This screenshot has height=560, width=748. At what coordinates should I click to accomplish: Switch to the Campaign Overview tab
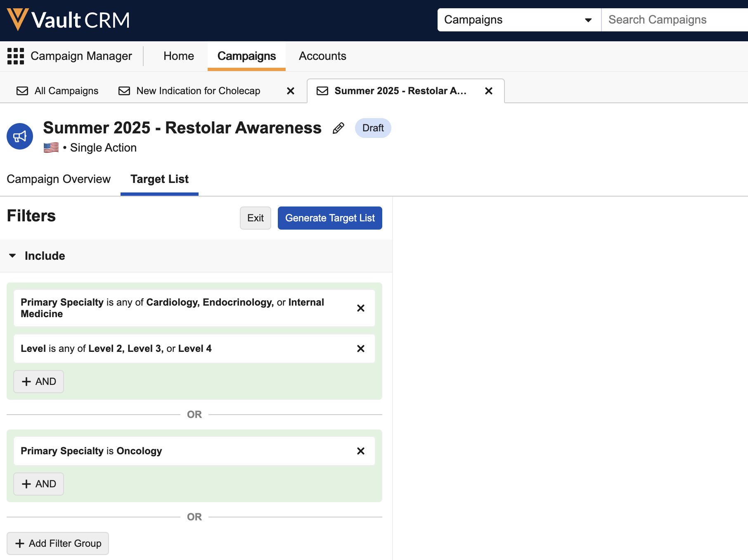(x=59, y=179)
